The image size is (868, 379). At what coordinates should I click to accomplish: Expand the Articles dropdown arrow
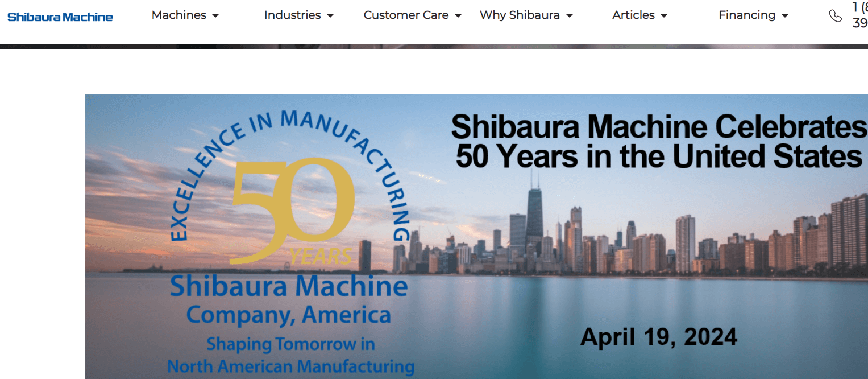pos(664,16)
